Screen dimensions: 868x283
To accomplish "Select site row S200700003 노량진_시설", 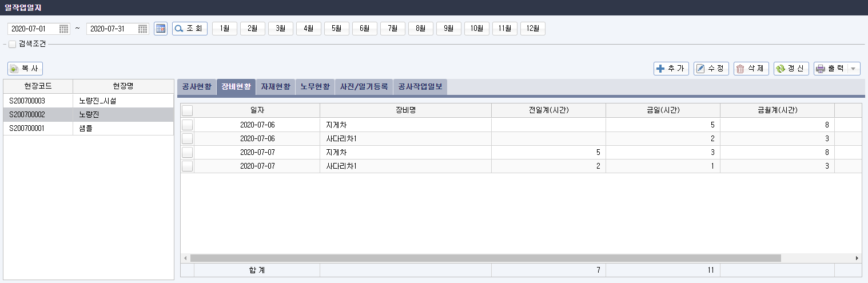I will click(x=89, y=101).
